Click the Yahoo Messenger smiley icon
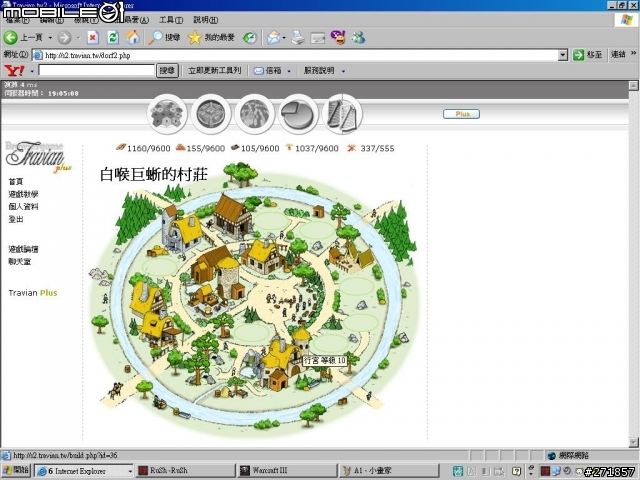 338,38
